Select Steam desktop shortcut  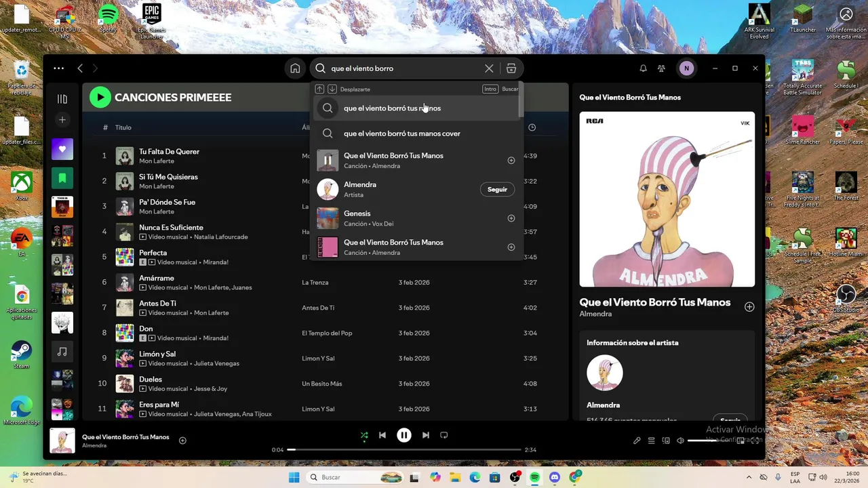click(22, 355)
